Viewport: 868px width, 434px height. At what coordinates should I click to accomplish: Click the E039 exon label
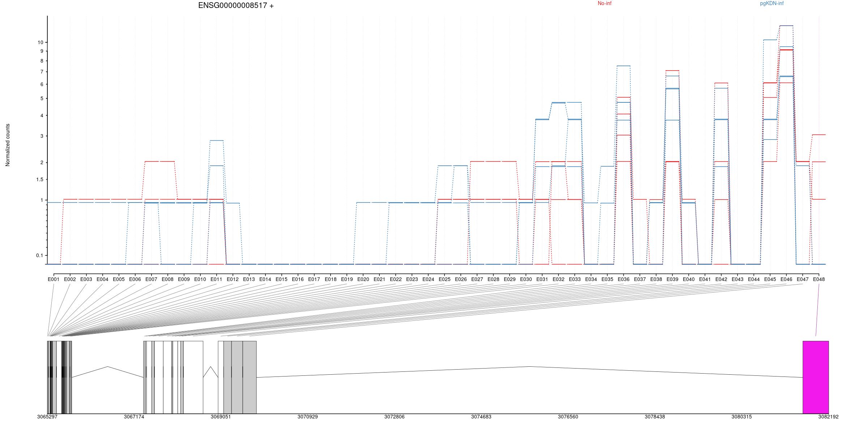pyautogui.click(x=672, y=279)
